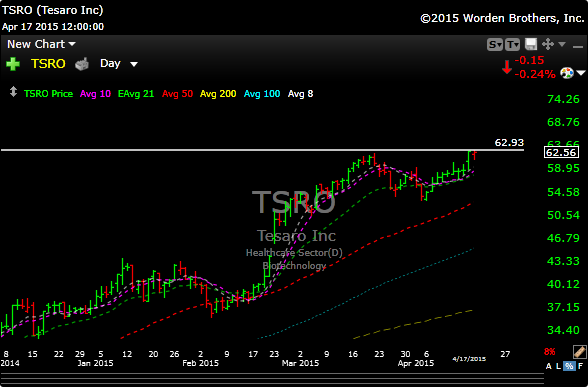Click the Mar 2015 time axis label
The width and height of the screenshot is (588, 387).
pyautogui.click(x=300, y=363)
